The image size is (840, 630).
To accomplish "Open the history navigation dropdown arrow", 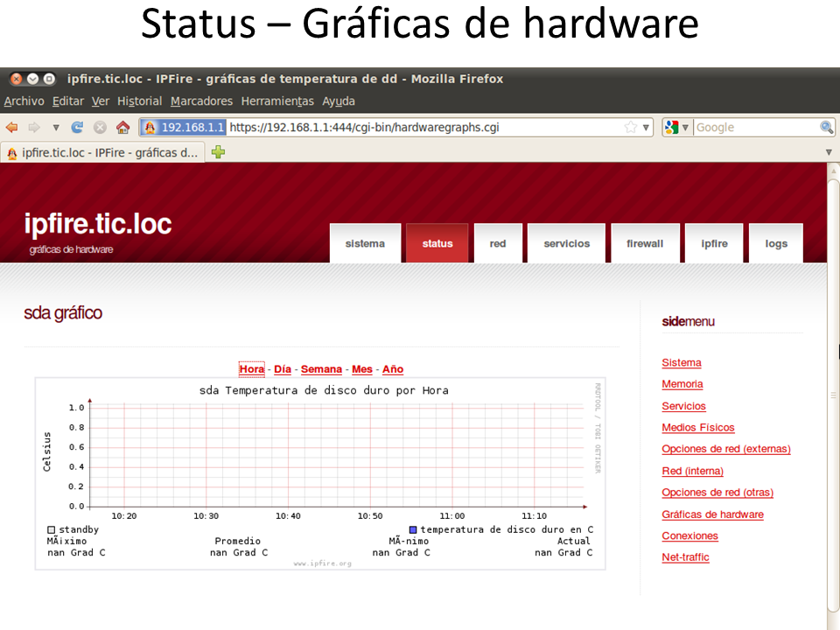I will [56, 127].
